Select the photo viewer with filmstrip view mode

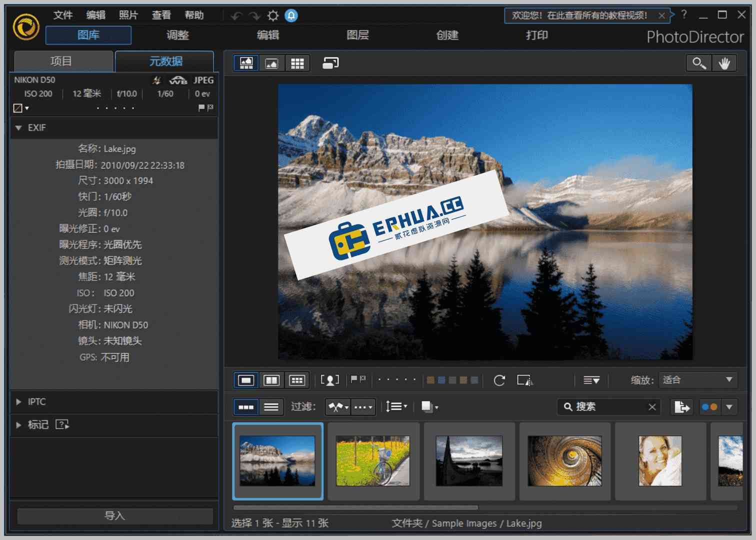click(246, 63)
